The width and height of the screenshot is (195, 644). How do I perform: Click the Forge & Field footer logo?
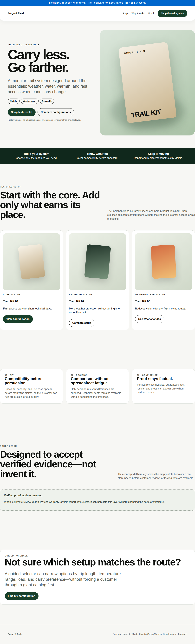point(15,634)
